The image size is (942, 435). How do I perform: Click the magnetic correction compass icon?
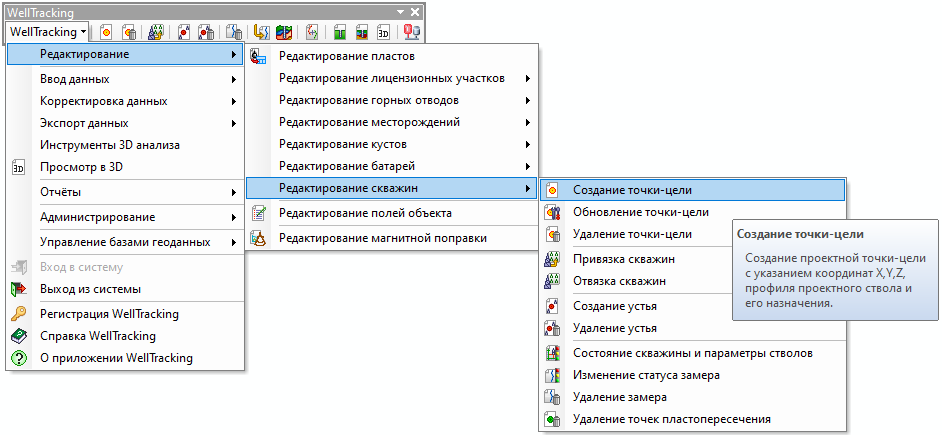tap(259, 238)
